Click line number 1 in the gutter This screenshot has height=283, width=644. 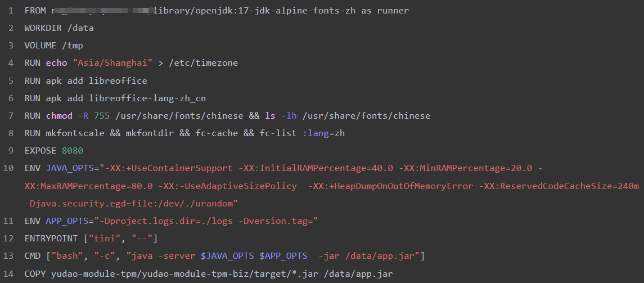point(11,11)
